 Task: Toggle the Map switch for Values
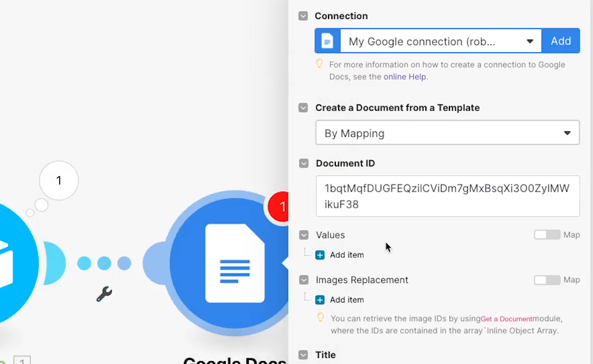click(547, 235)
